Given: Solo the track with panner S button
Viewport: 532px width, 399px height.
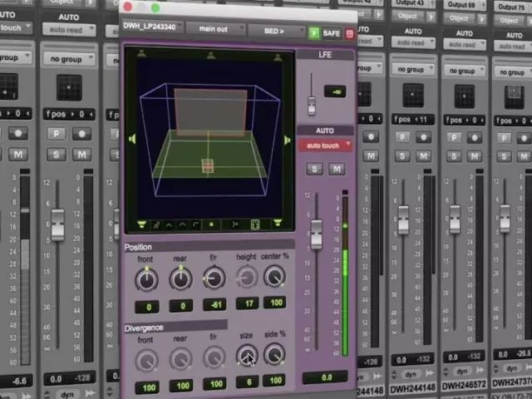Looking at the screenshot, I should pos(314,169).
